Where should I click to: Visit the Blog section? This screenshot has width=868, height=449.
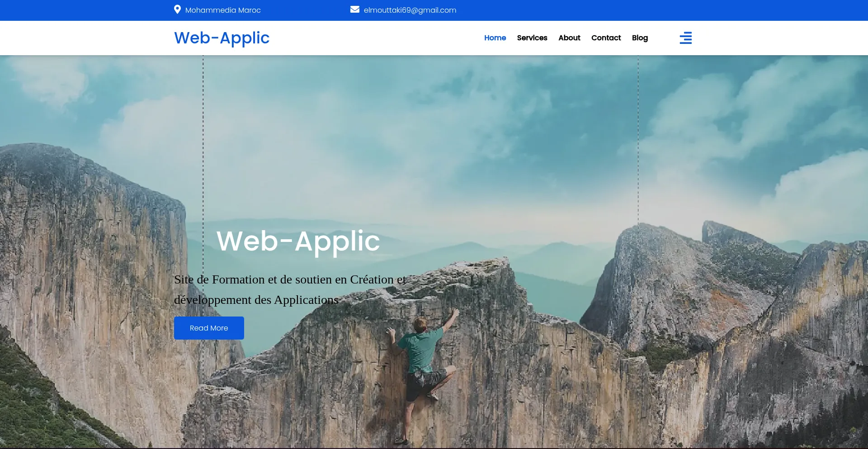639,38
